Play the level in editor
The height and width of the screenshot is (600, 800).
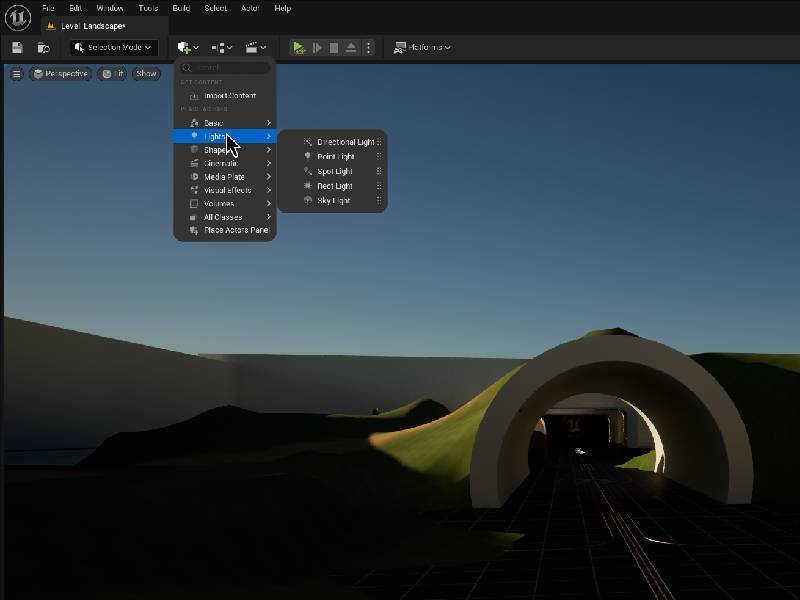[298, 47]
